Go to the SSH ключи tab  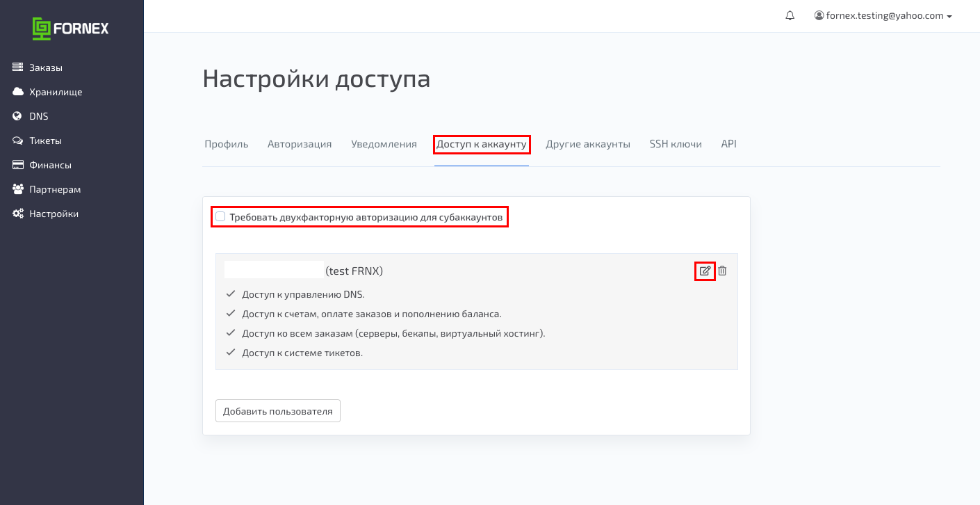(x=676, y=144)
